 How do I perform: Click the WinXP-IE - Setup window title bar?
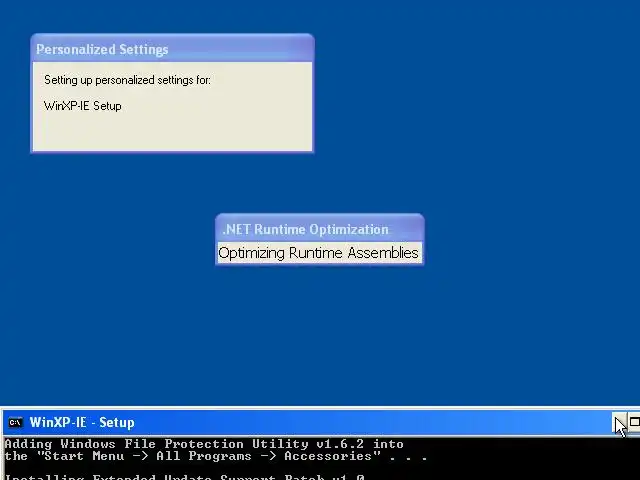click(x=320, y=422)
